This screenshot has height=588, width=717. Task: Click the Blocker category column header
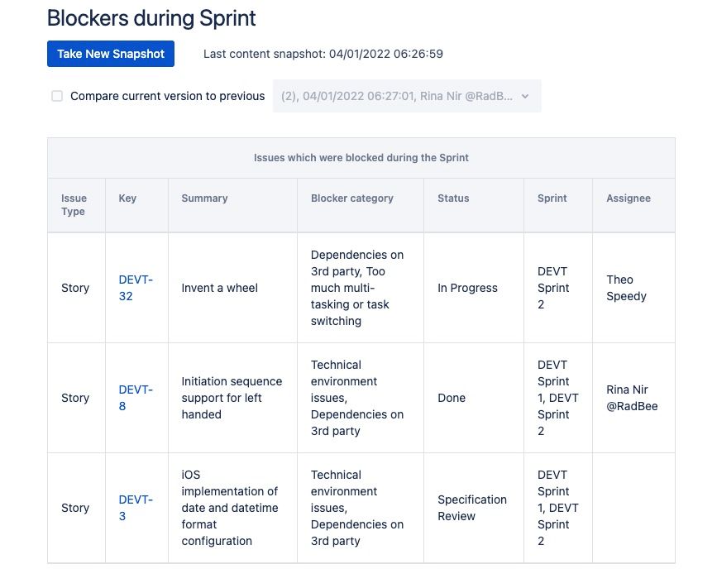(352, 198)
